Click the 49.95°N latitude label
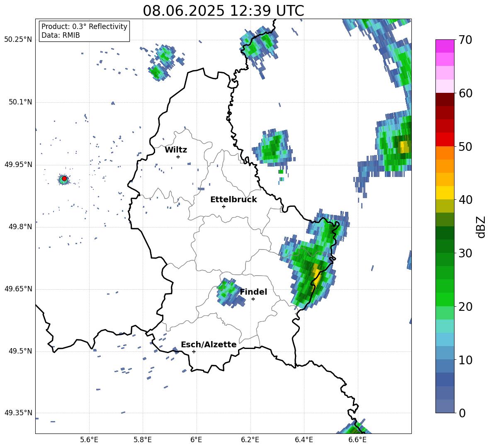The image size is (491, 448). (x=18, y=165)
